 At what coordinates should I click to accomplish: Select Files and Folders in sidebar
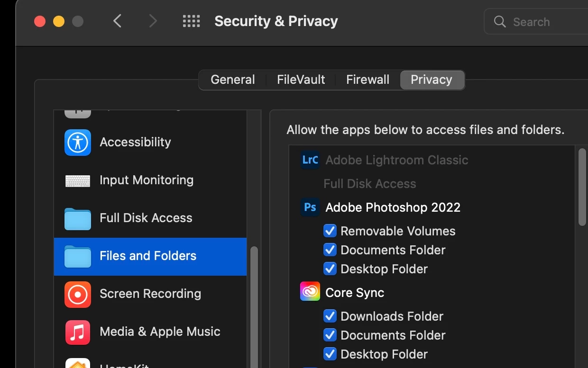(x=148, y=256)
